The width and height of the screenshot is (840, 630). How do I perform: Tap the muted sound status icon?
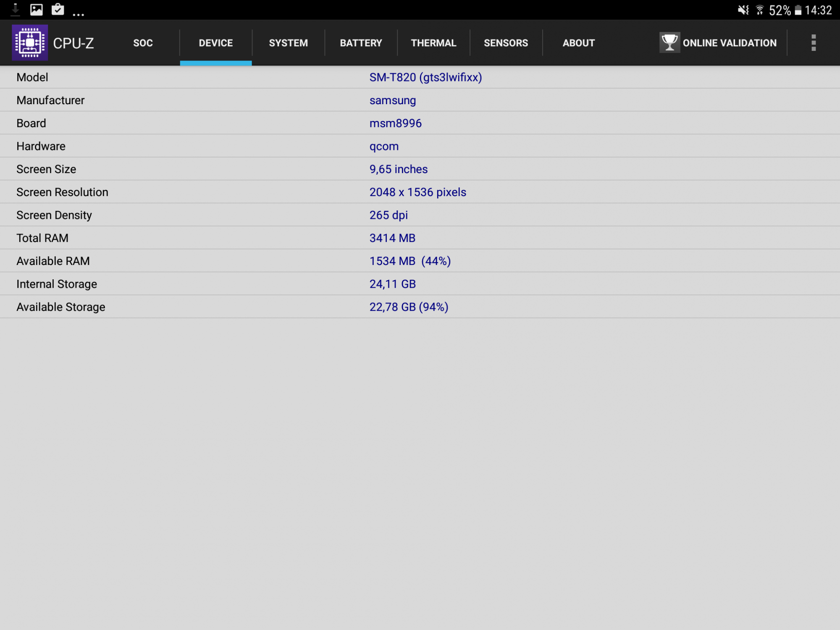point(743,10)
